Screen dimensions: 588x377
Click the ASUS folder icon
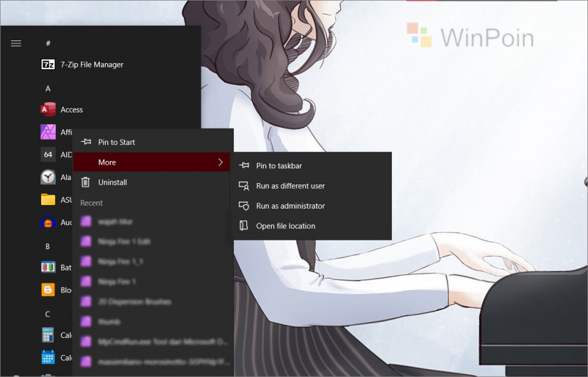[48, 200]
